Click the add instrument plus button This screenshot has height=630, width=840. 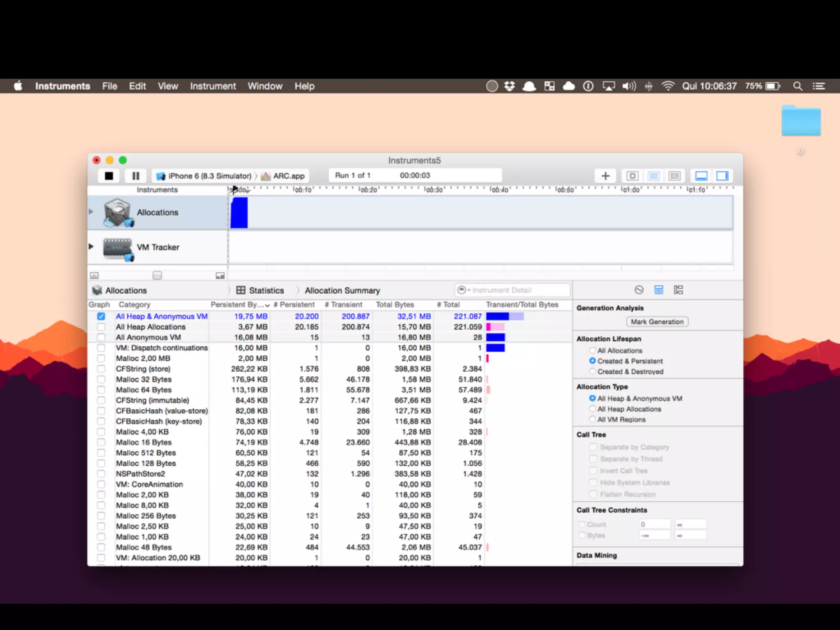point(605,176)
